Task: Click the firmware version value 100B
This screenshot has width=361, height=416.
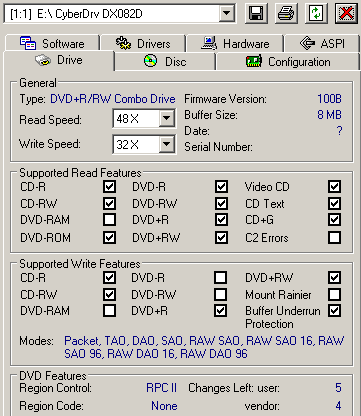Action: point(329,99)
